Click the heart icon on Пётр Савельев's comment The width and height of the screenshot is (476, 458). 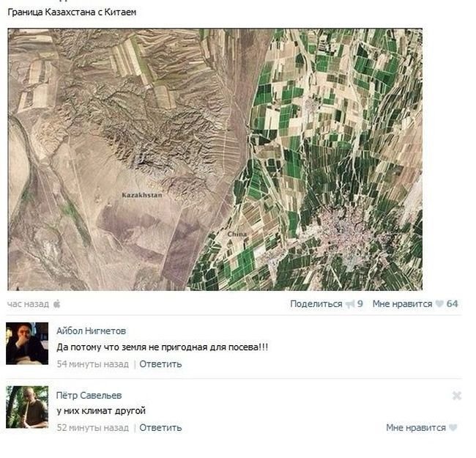click(x=453, y=428)
